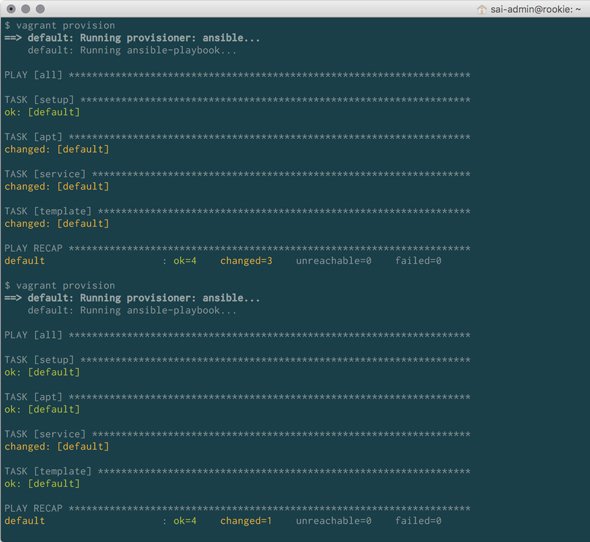Click the second "$ vagrant provision" command line
Image resolution: width=590 pixels, height=542 pixels.
[x=60, y=285]
